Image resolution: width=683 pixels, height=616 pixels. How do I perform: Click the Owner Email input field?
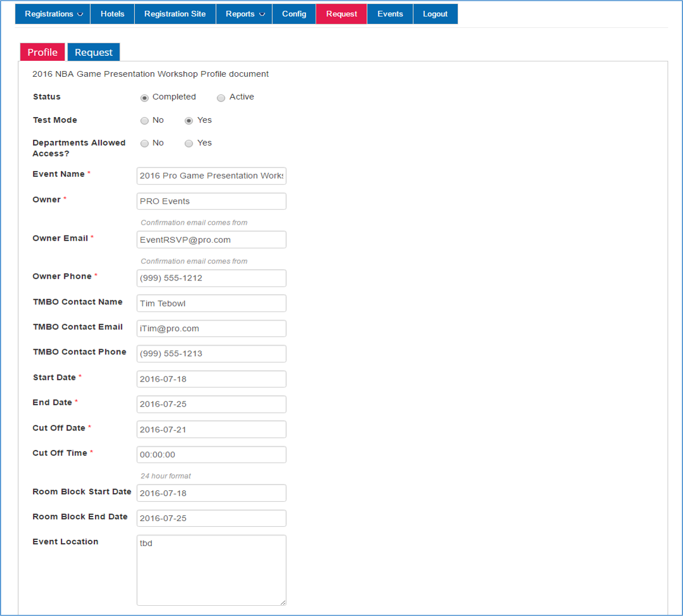point(212,239)
